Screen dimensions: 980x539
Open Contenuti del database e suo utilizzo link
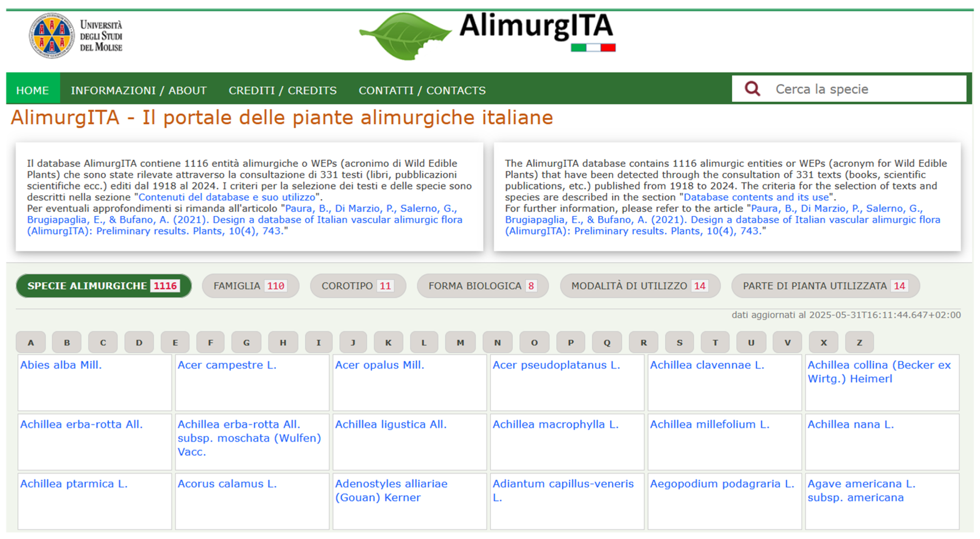click(x=227, y=197)
